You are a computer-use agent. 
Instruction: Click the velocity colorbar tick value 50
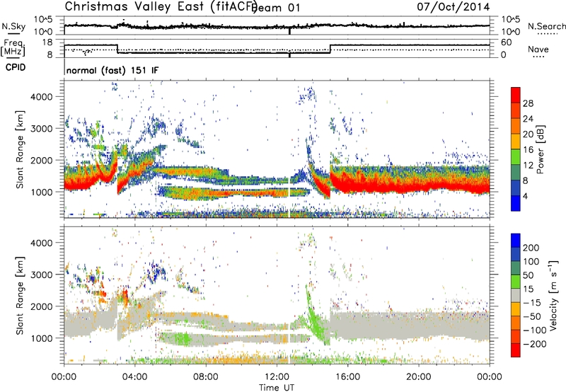click(528, 275)
